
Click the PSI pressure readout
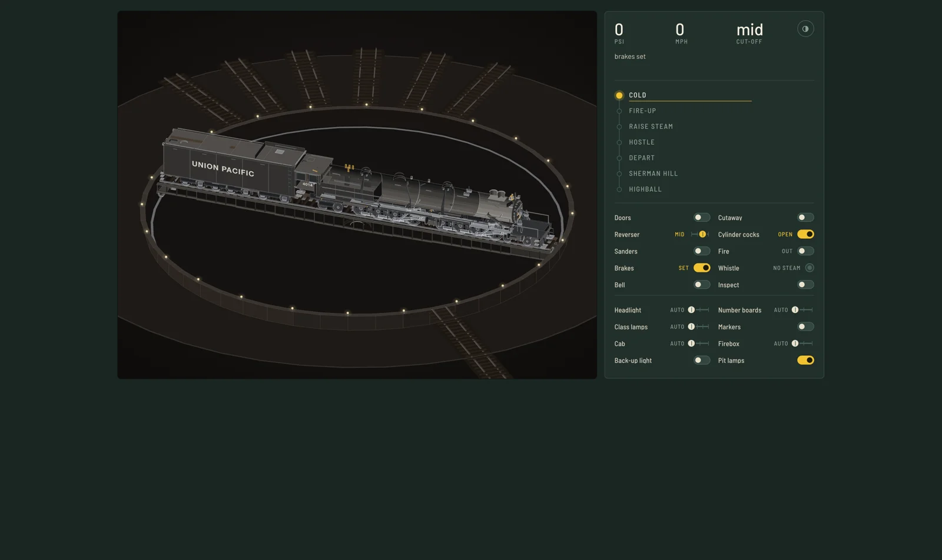[619, 34]
